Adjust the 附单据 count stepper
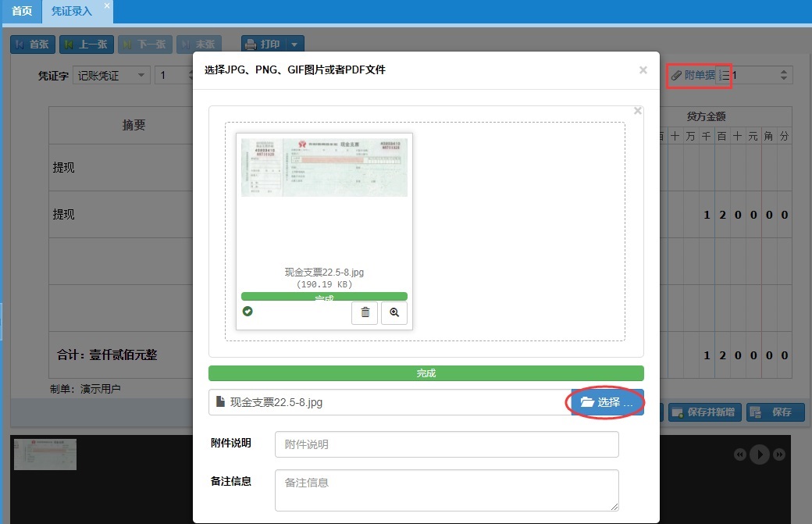Screen dimensions: 812x524 point(784,75)
